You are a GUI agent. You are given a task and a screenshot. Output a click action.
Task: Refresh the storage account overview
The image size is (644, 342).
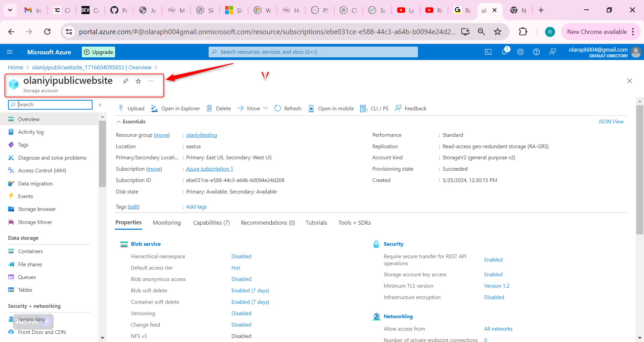point(288,108)
